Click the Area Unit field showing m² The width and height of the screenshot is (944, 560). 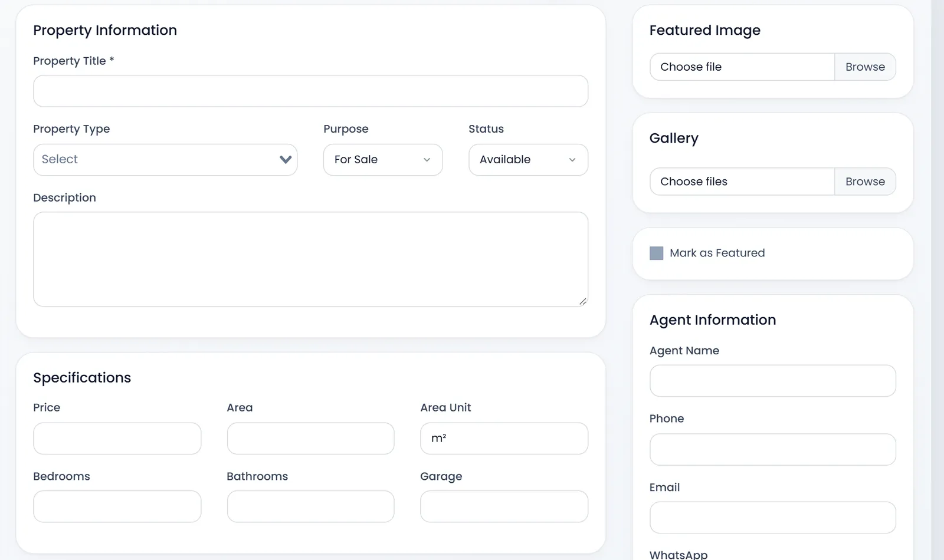[504, 439]
